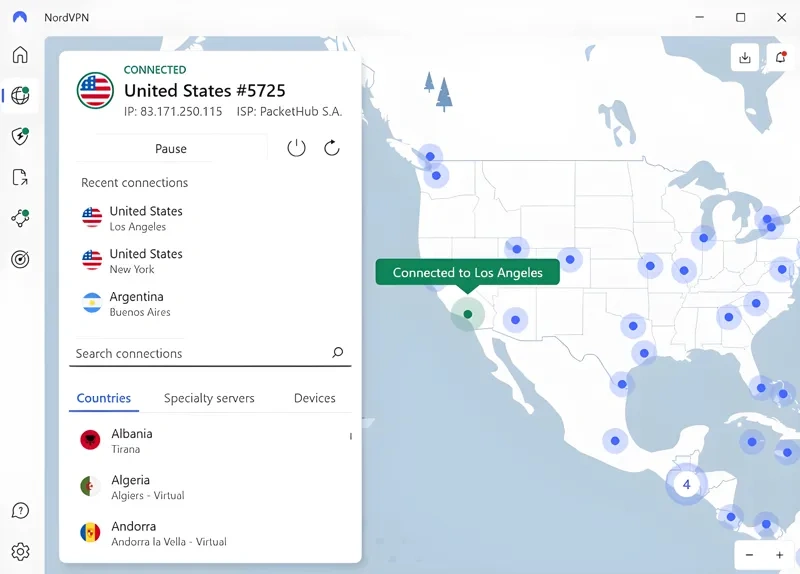Click the Algeria flag icon
Image resolution: width=800 pixels, height=574 pixels.
click(90, 486)
